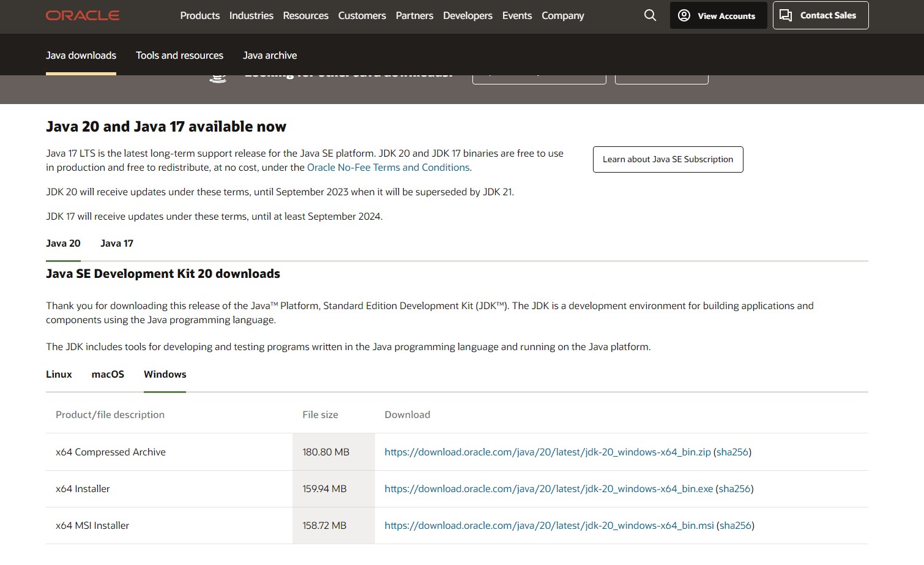This screenshot has height=565, width=924.
Task: Open the Industries menu
Action: pos(251,15)
